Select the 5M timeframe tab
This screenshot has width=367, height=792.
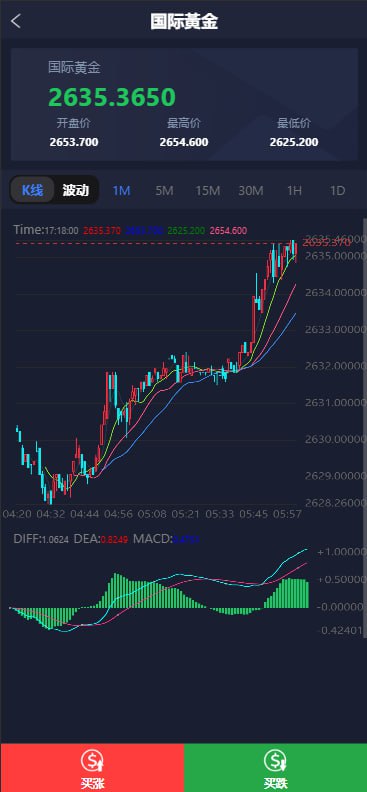pyautogui.click(x=165, y=190)
